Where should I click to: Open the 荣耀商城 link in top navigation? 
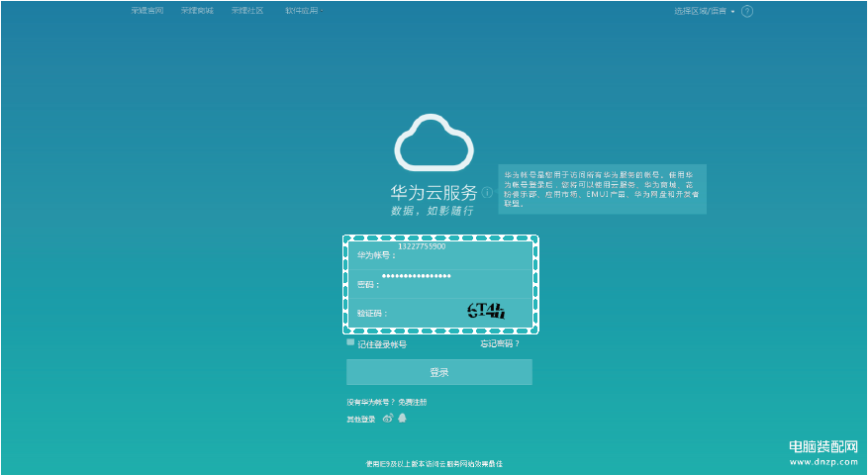coord(197,11)
